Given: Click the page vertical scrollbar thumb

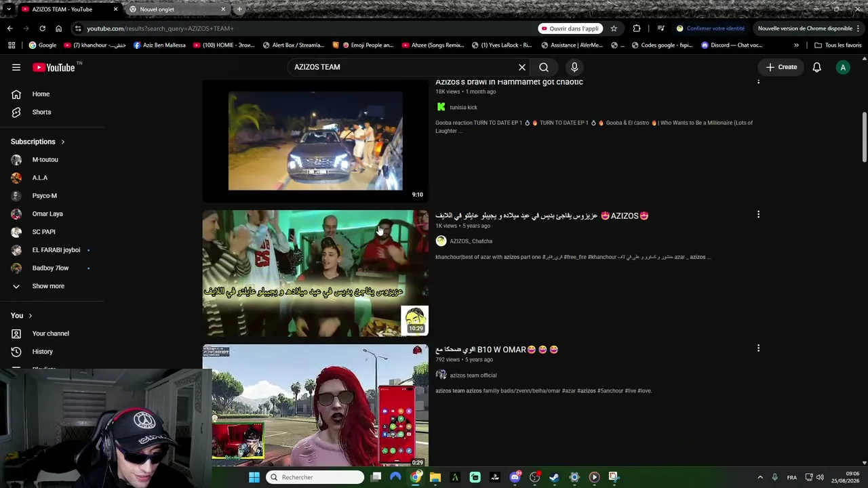Looking at the screenshot, I should (865, 137).
